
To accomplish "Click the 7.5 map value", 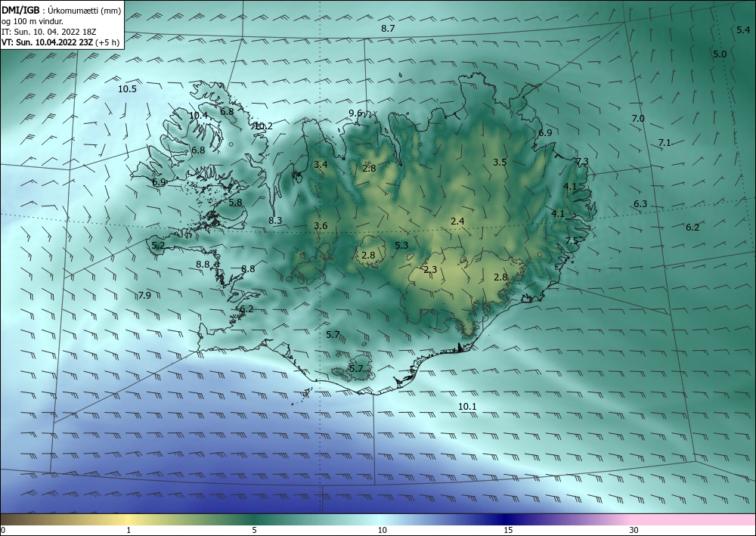I will point(572,241).
